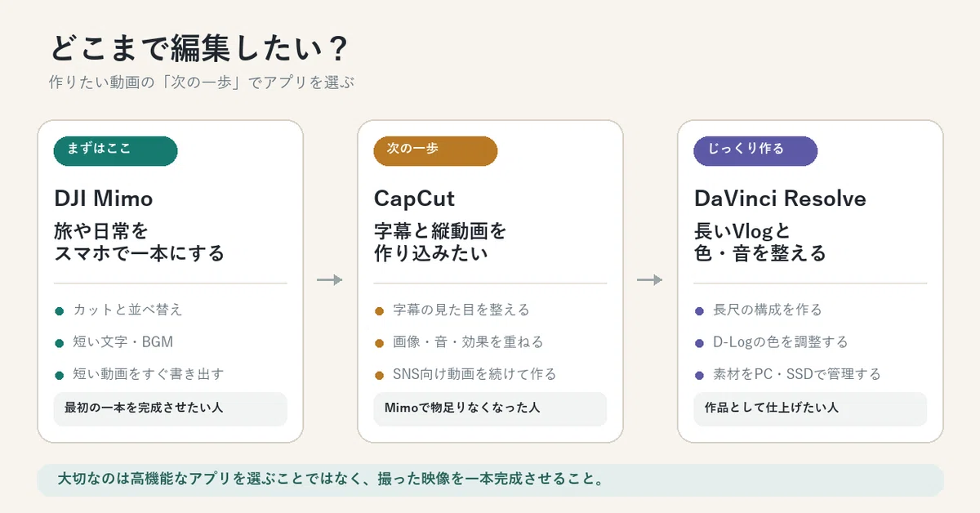Click the 素材をPC・SSDで管理する list item
This screenshot has height=513, width=980.
[x=797, y=374]
